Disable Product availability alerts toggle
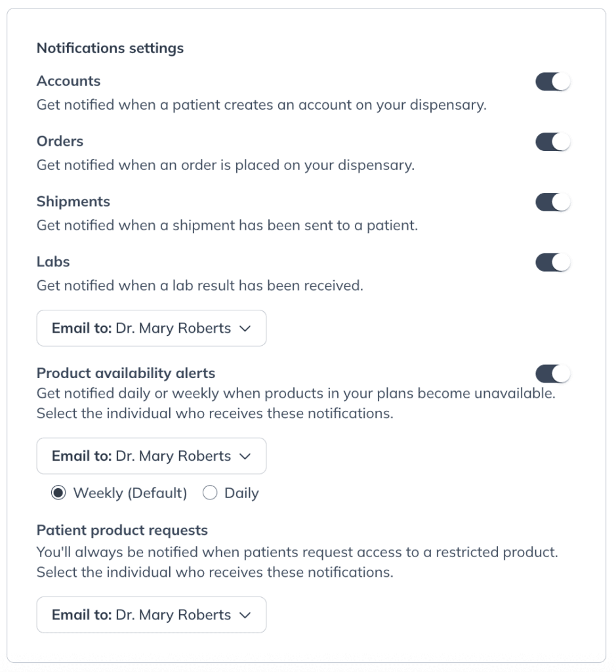The image size is (616, 672). [x=552, y=373]
